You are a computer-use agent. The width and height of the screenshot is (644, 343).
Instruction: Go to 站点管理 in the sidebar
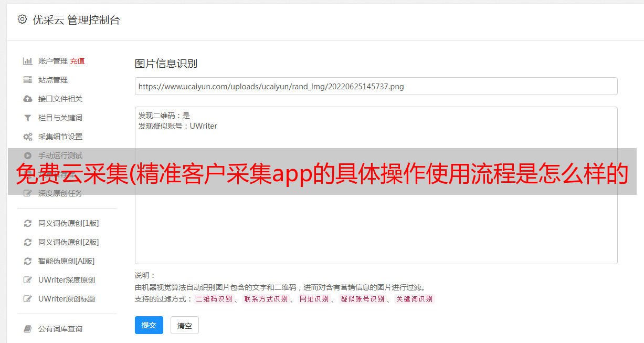(x=53, y=80)
